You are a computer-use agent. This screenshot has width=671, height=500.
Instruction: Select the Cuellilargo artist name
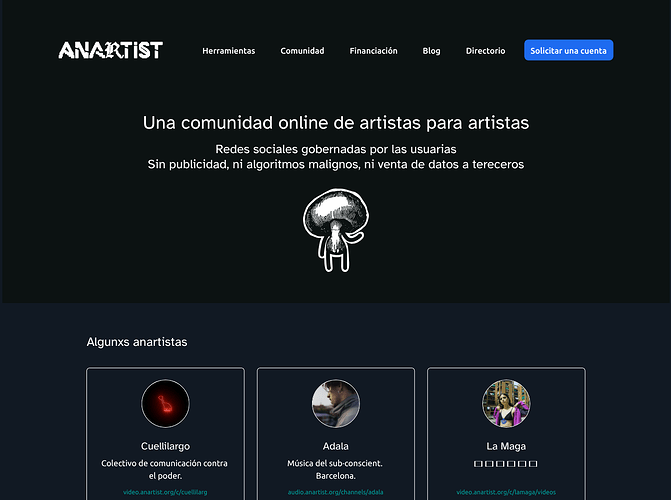165,446
